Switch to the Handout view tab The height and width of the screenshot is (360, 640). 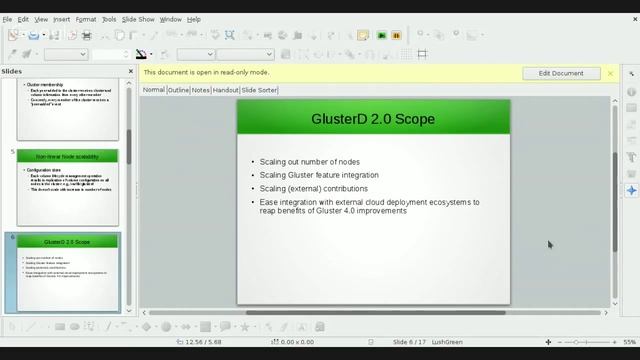coord(225,90)
